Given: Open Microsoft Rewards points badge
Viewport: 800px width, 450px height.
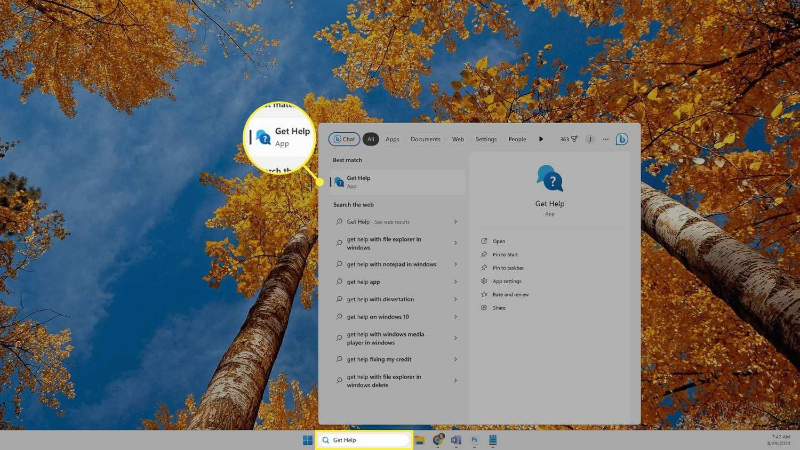Looking at the screenshot, I should point(568,139).
